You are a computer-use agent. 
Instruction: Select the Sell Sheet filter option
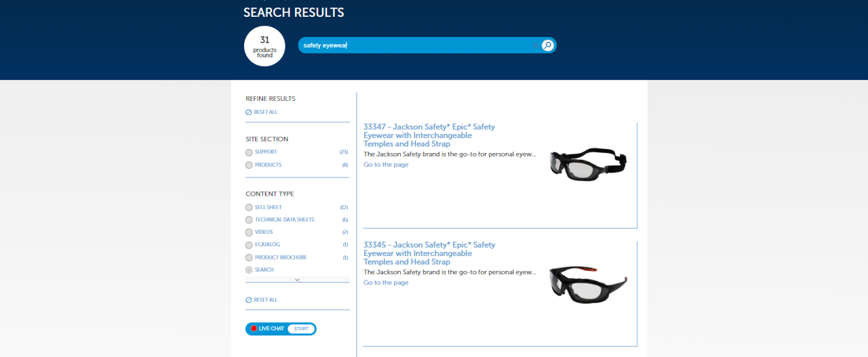tap(249, 208)
